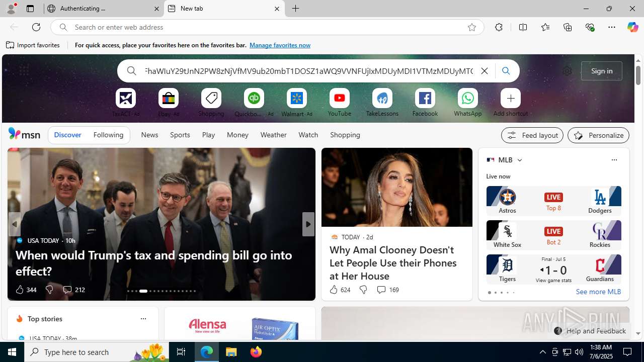The image size is (644, 362).
Task: Open the TakeLessons shortcut tile
Action: click(x=382, y=99)
